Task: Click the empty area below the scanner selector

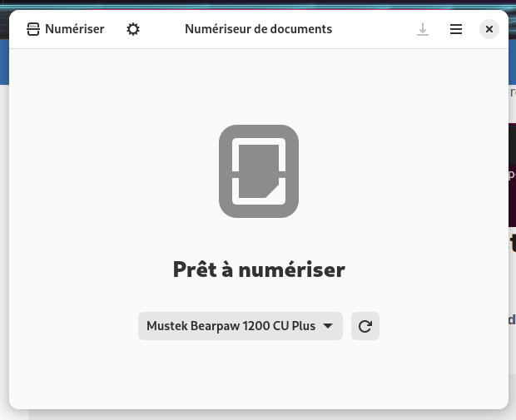Action: (x=258, y=374)
